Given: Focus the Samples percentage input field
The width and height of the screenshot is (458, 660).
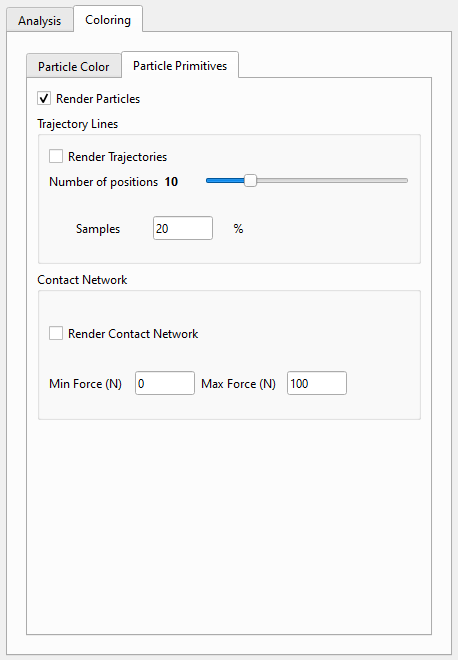Looking at the screenshot, I should (x=183, y=228).
